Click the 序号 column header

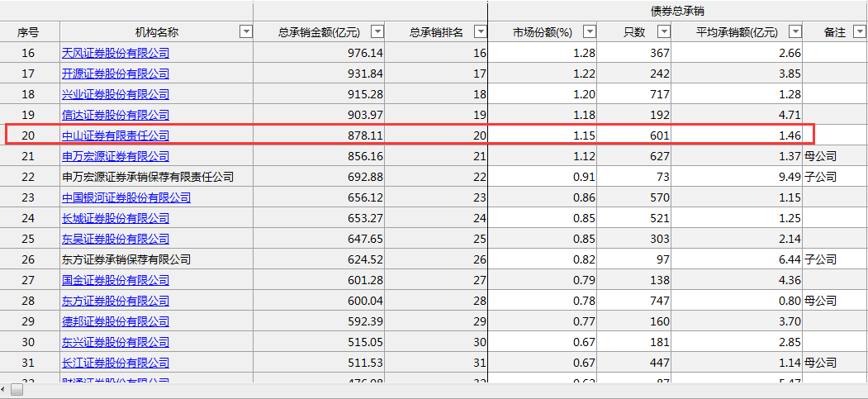(x=28, y=32)
